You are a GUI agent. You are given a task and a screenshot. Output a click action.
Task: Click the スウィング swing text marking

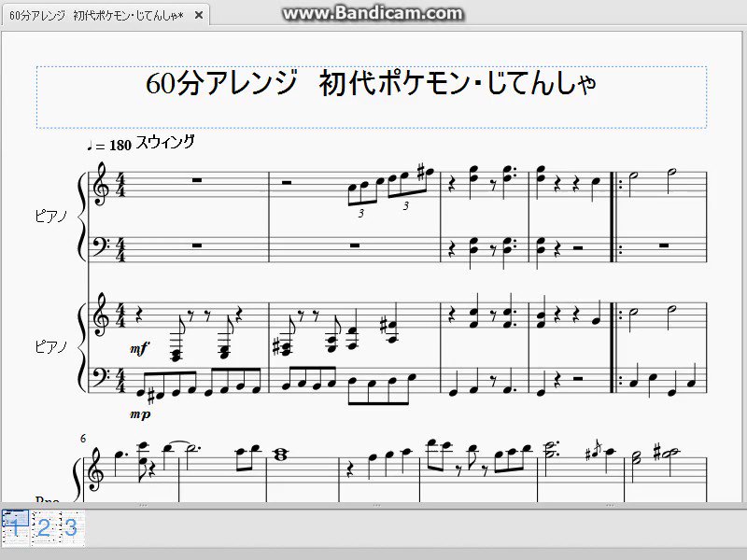tap(165, 142)
